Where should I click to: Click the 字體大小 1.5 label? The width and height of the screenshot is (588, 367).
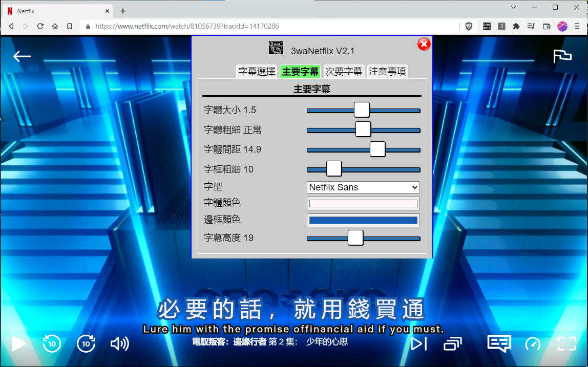point(230,110)
